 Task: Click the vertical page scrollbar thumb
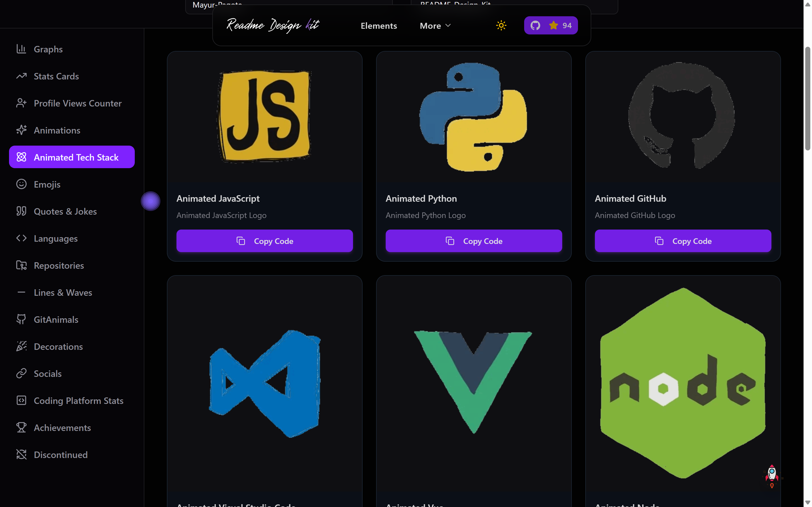[x=807, y=99]
